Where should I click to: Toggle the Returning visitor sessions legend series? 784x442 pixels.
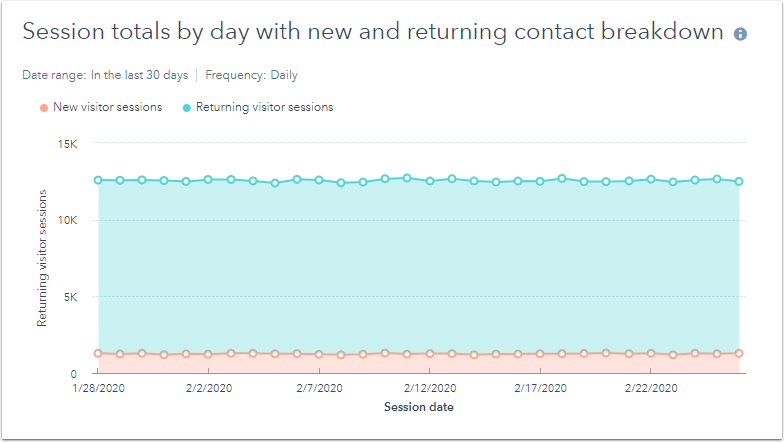click(264, 107)
